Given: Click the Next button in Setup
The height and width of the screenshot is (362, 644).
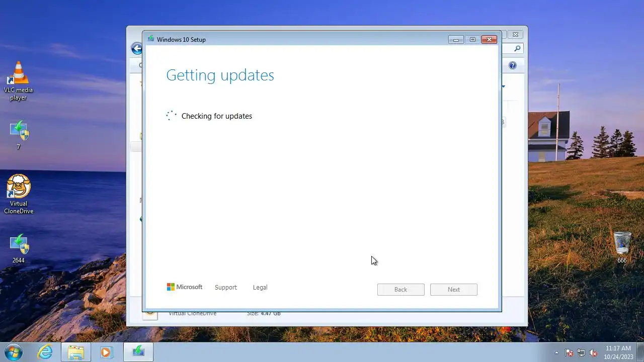Looking at the screenshot, I should tap(454, 290).
